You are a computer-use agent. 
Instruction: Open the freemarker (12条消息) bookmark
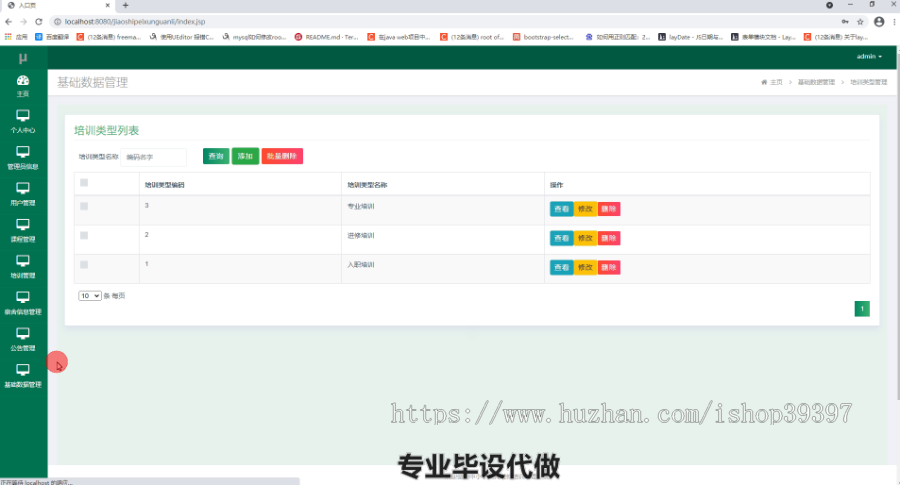[x=108, y=37]
